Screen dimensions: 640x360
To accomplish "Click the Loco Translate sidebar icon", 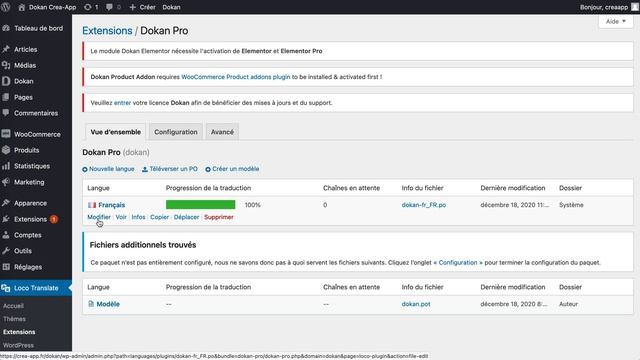I will point(6,288).
